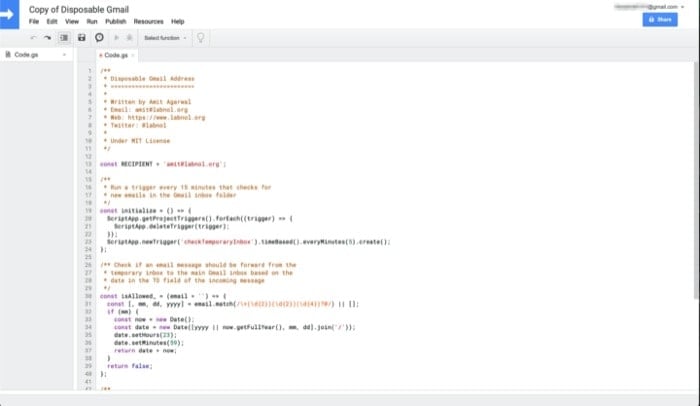
Task: Click the Undo arrow in toolbar
Action: pos(33,37)
